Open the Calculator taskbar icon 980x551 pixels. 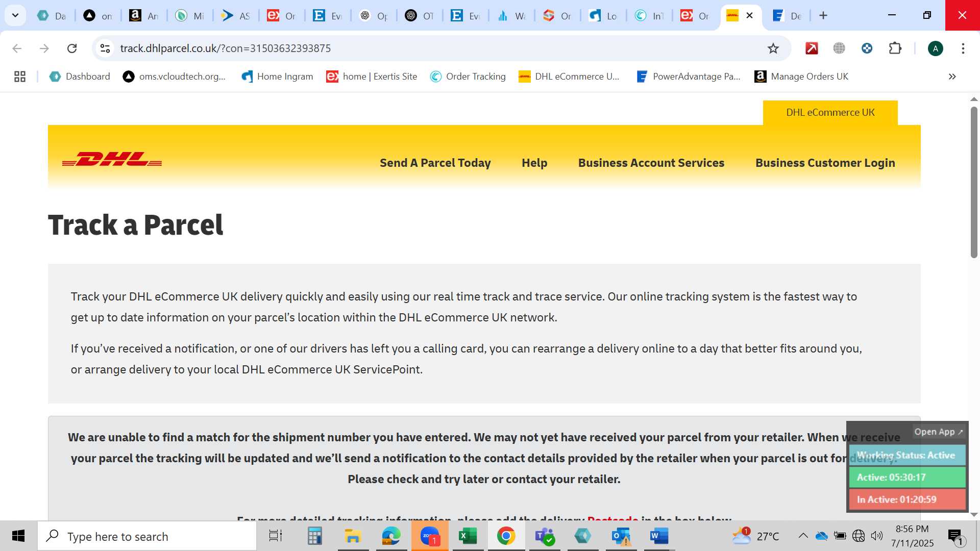pyautogui.click(x=314, y=536)
